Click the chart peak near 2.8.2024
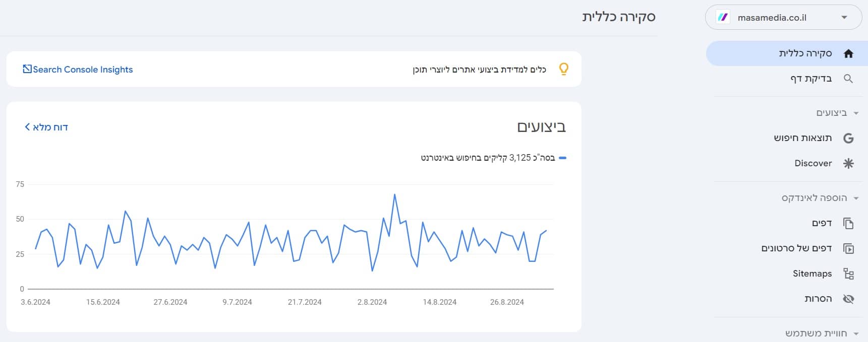The image size is (868, 342). click(394, 194)
